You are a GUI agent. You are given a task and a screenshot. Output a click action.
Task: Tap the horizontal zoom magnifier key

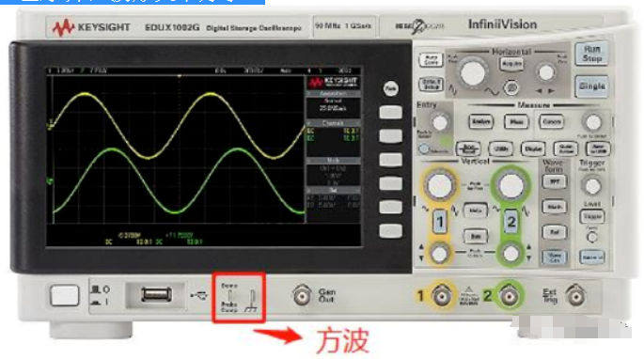(x=510, y=88)
